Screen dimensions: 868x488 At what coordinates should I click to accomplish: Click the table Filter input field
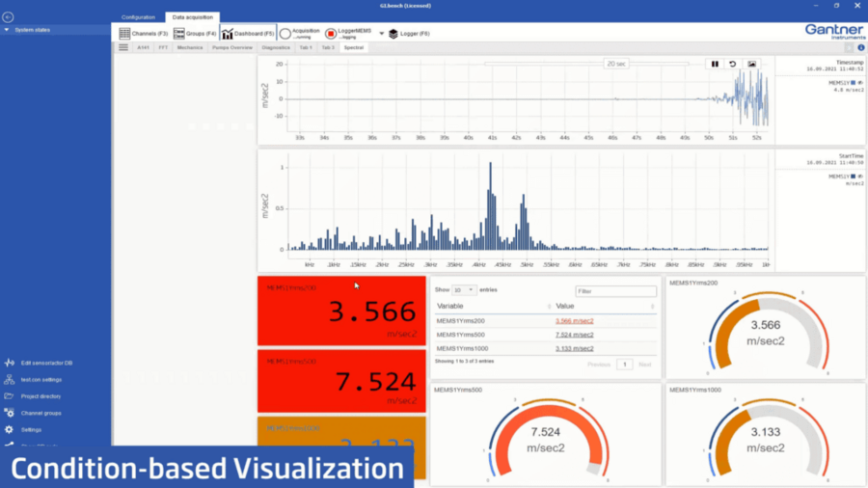tap(615, 290)
